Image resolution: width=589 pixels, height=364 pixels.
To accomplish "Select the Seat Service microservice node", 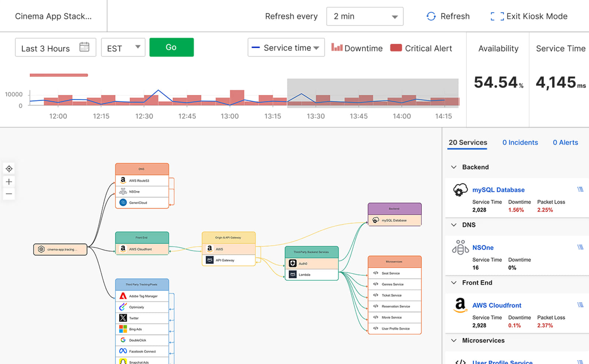I will pyautogui.click(x=395, y=273).
